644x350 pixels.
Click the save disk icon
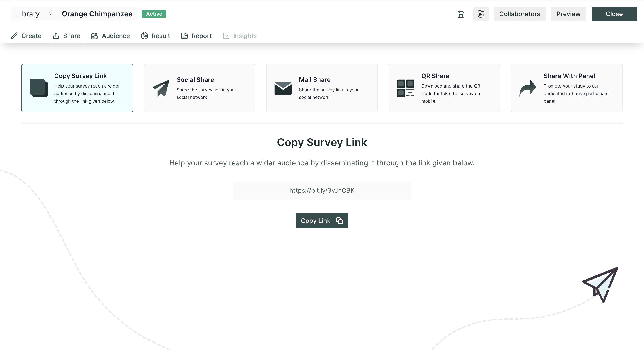460,14
